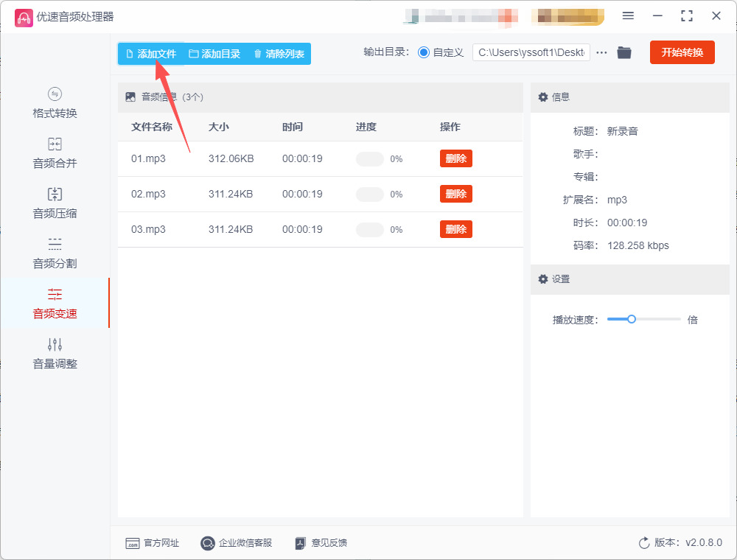Click the 优速音频处理器 app logo

[x=24, y=18]
